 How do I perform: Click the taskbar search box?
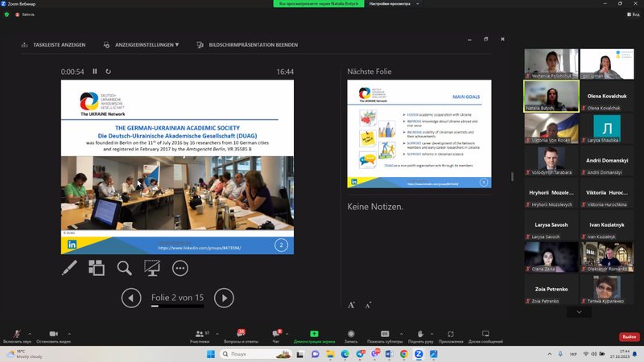(257, 354)
